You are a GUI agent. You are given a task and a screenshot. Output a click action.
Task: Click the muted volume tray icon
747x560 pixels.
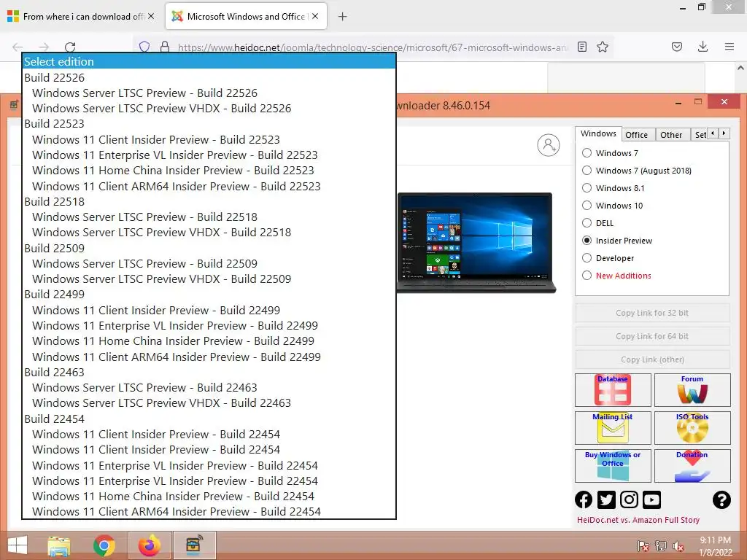(x=678, y=546)
